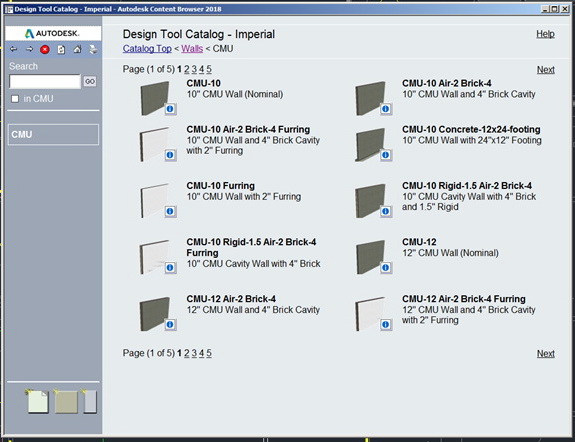Click the Print icon in toolbar
The width and height of the screenshot is (575, 442).
(x=93, y=49)
